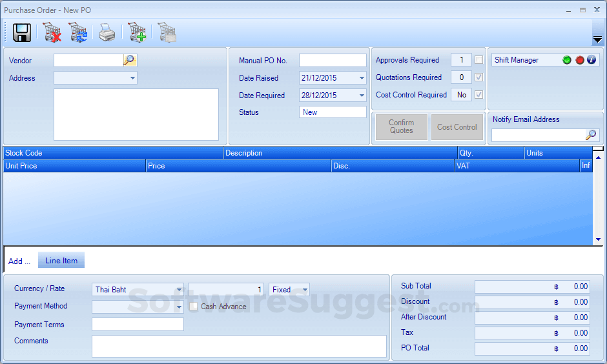
Task: Open the Fixed rate type dropdown
Action: coord(305,289)
